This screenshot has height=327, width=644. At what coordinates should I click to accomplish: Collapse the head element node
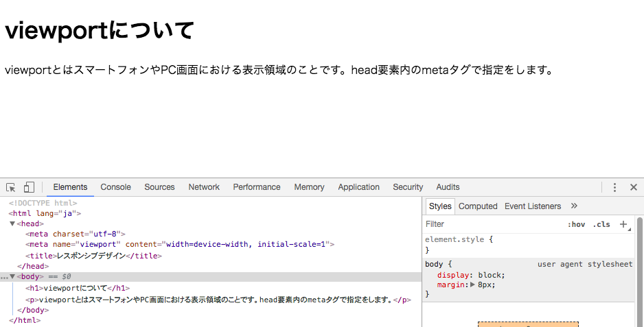(x=12, y=223)
